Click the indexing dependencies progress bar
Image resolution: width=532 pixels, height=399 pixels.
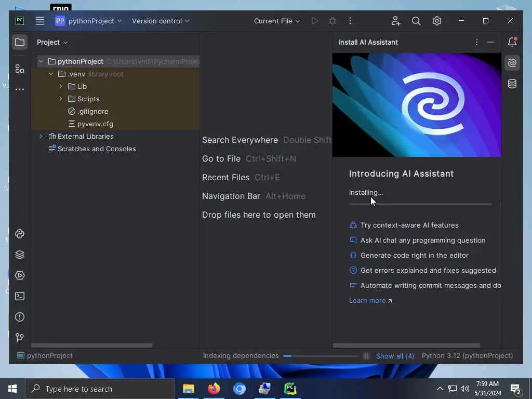(x=321, y=356)
